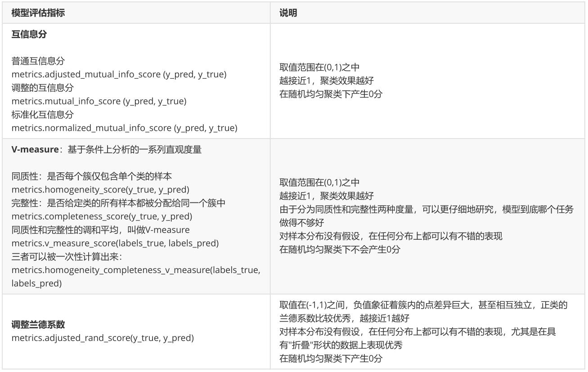
Task: Select the metrics.mutual_info_score code line
Action: (99, 101)
